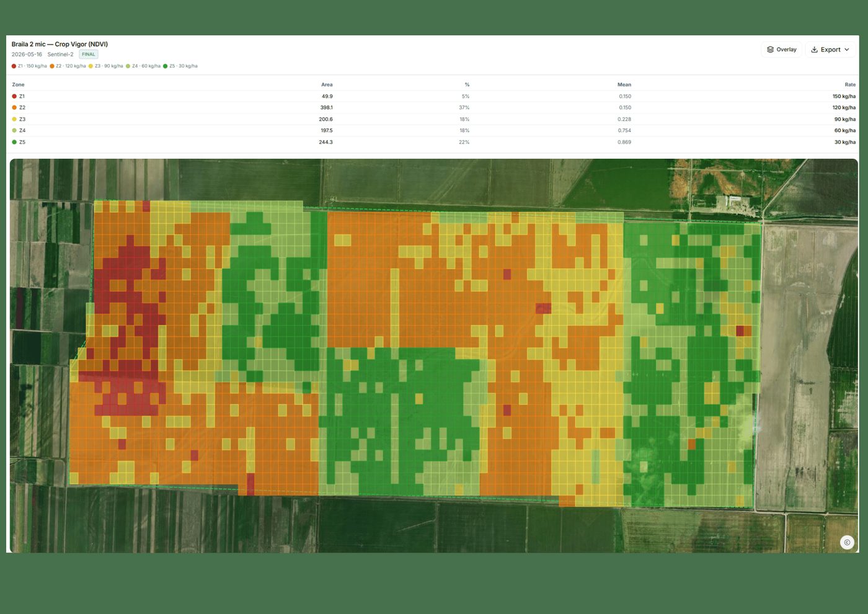Click the mean value 0.869
The image size is (868, 614).
(624, 143)
